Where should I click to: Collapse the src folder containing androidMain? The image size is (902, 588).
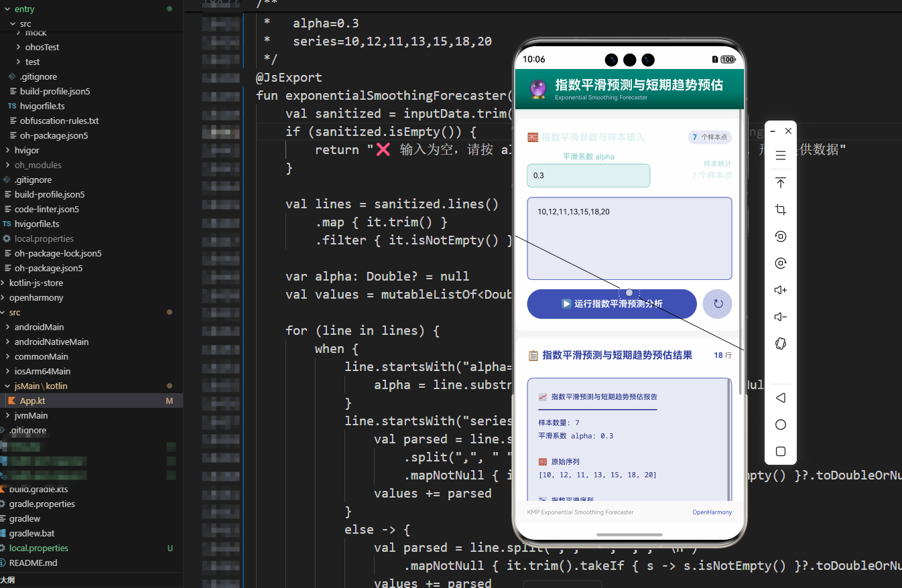(3, 312)
